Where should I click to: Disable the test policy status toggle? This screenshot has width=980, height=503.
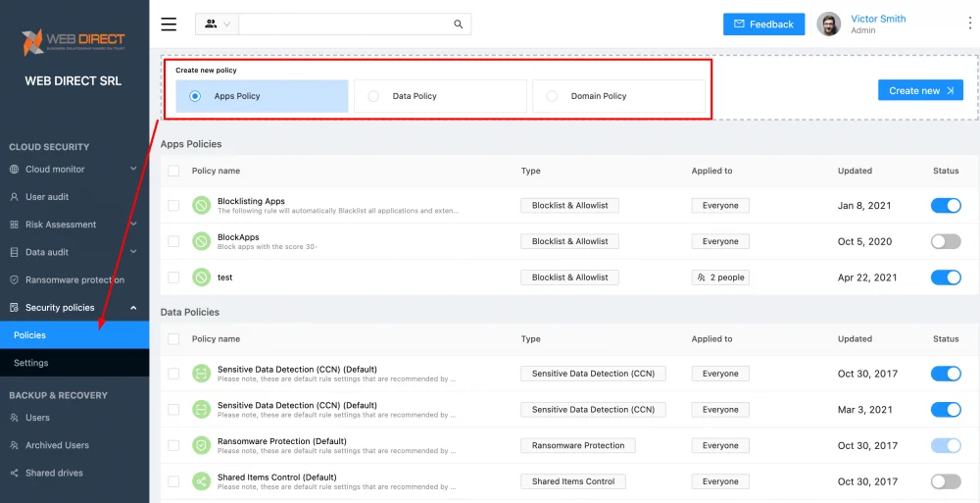[x=946, y=277]
